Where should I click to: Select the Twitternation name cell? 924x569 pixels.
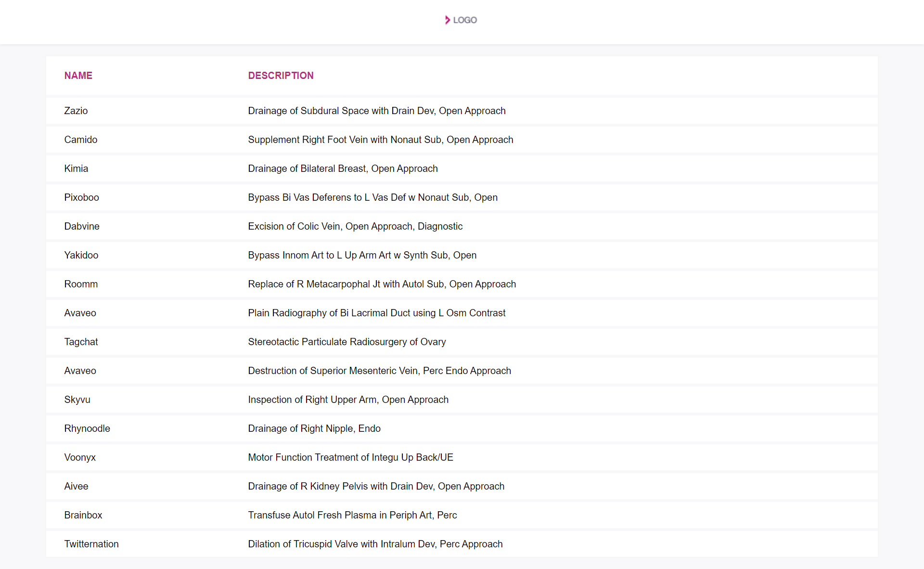[91, 544]
